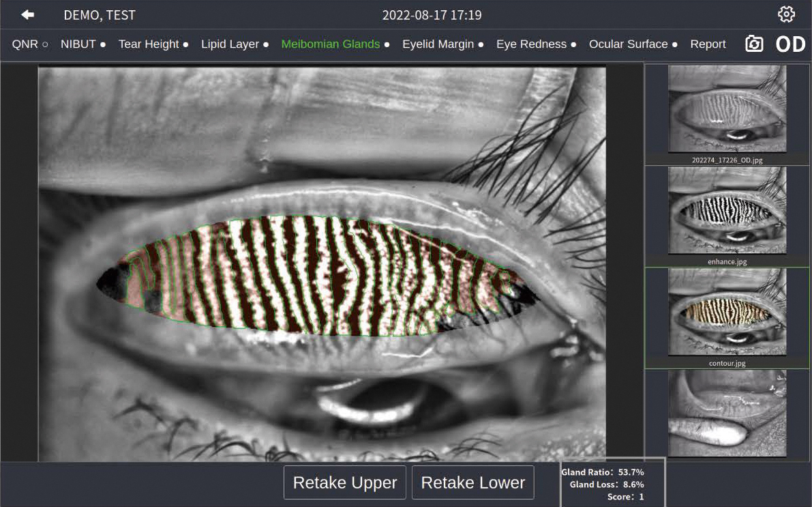
Task: Switch to the Eye Redness tab
Action: (x=536, y=44)
